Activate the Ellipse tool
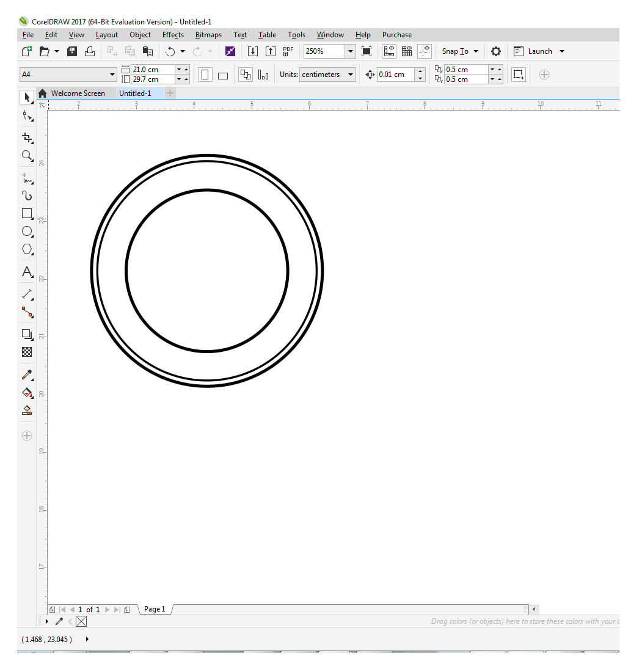Screen dimensions: 642x672 (27, 231)
